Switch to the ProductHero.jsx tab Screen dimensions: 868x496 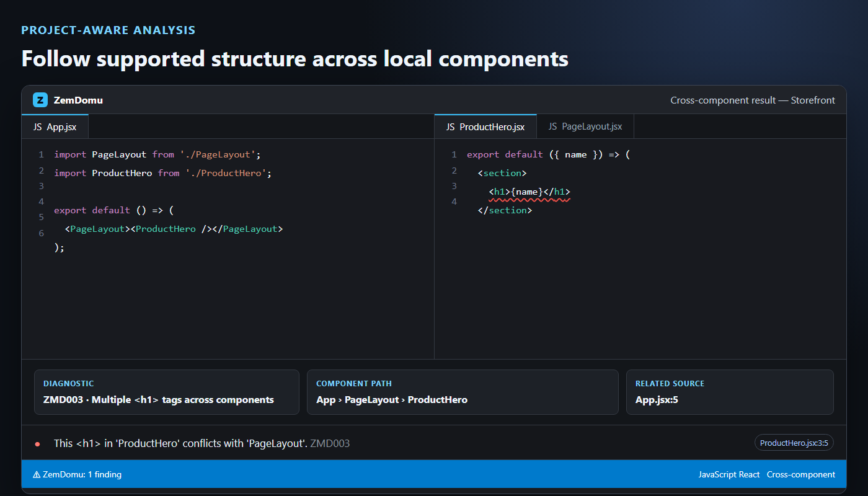point(485,126)
